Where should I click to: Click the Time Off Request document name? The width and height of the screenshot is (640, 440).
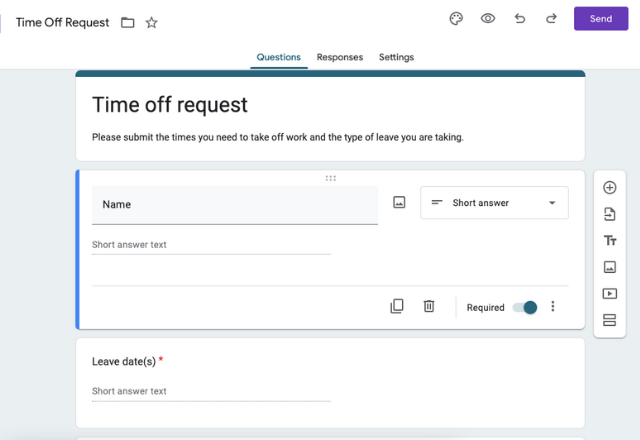point(62,22)
